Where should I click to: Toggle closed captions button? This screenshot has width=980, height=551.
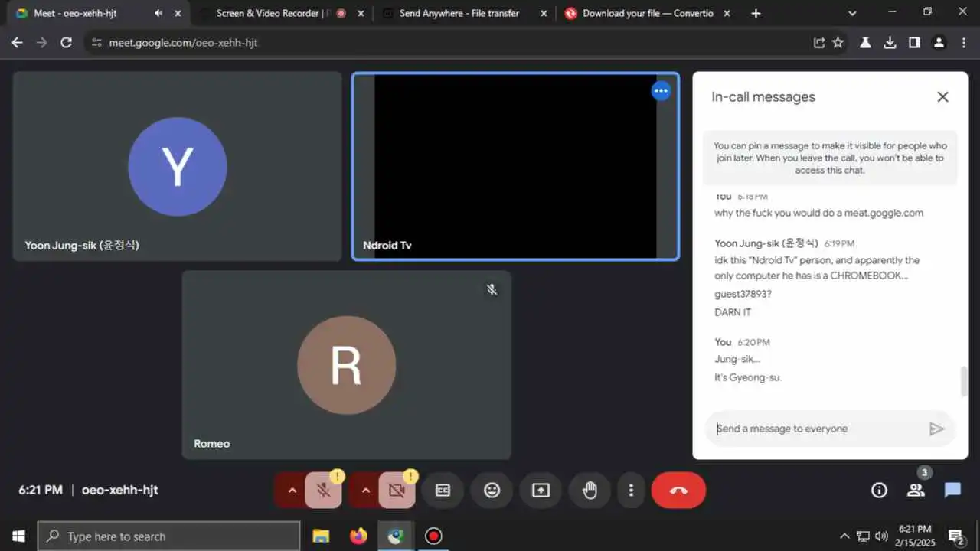443,491
